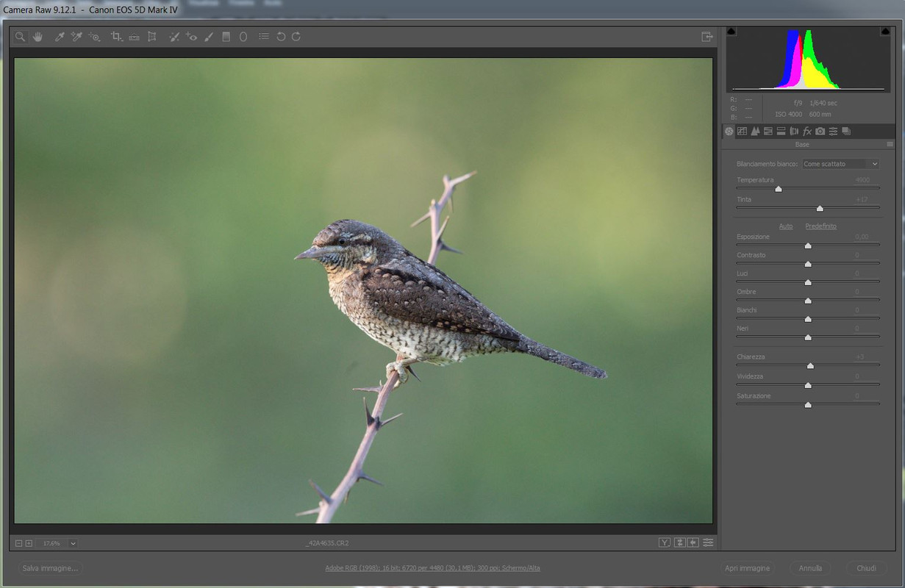Select the Color Sampler tool
Viewport: 905px width, 588px height.
pos(76,37)
